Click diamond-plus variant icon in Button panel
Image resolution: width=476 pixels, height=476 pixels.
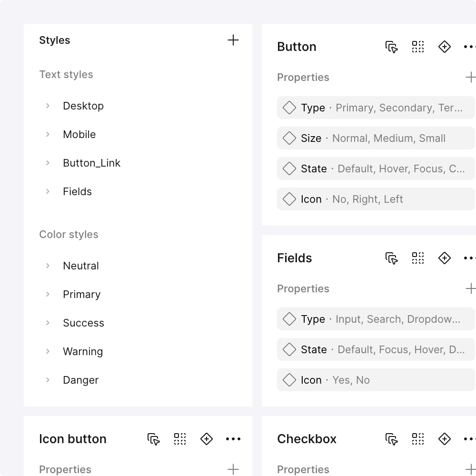coord(445,47)
